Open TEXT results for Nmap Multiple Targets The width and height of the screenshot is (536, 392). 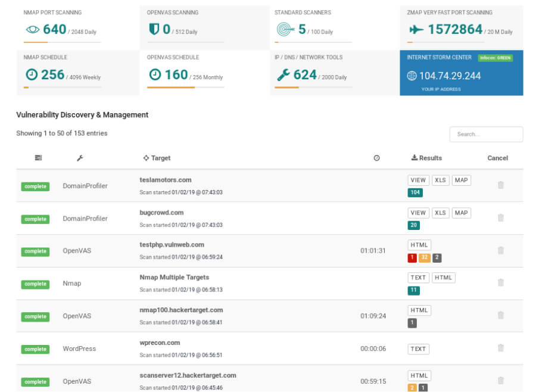click(x=418, y=278)
